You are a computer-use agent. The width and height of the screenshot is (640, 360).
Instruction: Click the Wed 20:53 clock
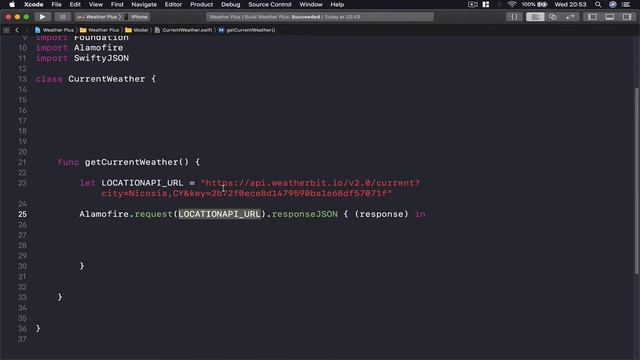pos(570,4)
